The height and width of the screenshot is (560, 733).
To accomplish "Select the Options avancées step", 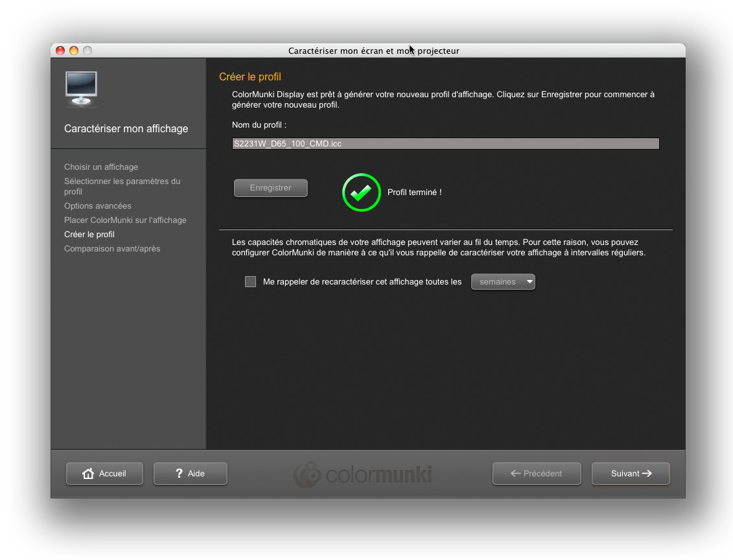I will [x=98, y=205].
